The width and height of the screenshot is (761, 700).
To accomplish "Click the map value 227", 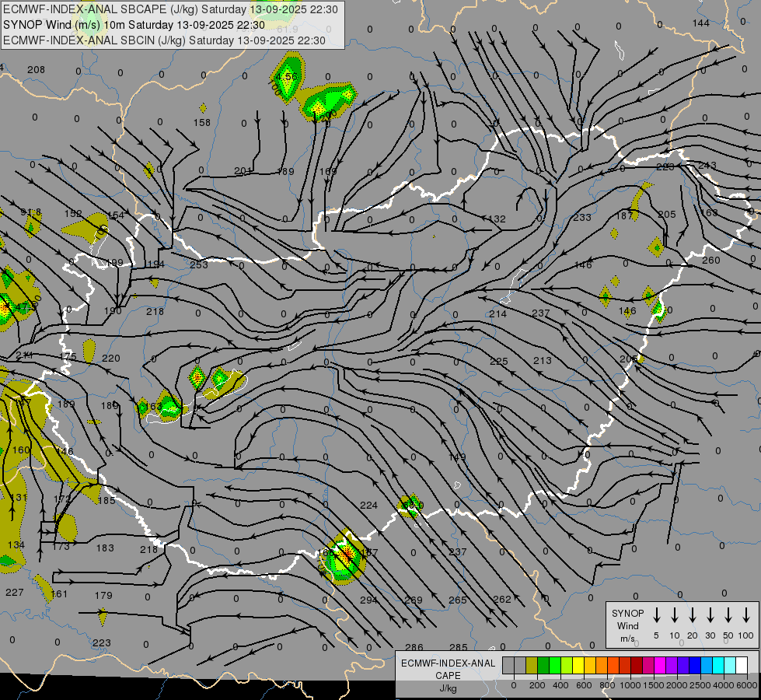I will coord(15,593).
